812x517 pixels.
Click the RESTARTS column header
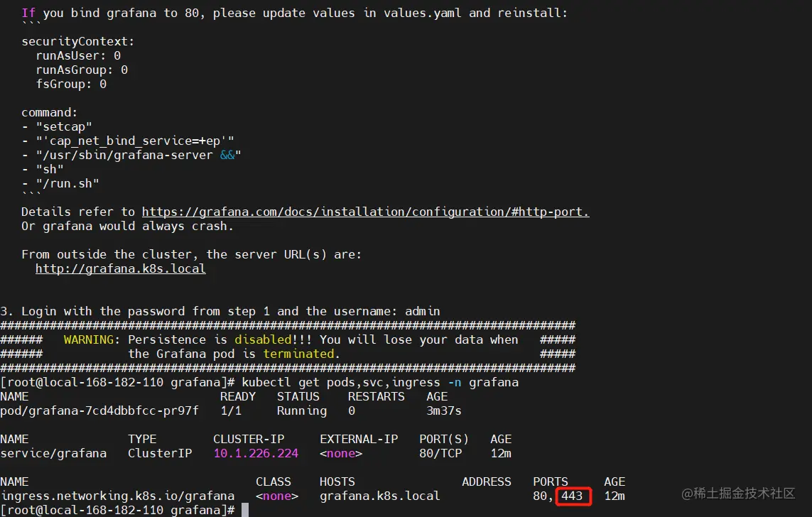point(377,396)
